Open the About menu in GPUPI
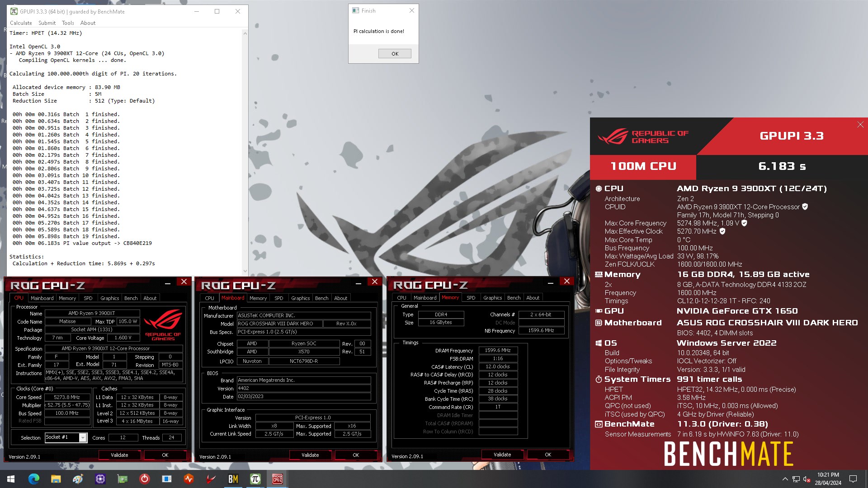Screen dimensions: 868x488 [88, 23]
